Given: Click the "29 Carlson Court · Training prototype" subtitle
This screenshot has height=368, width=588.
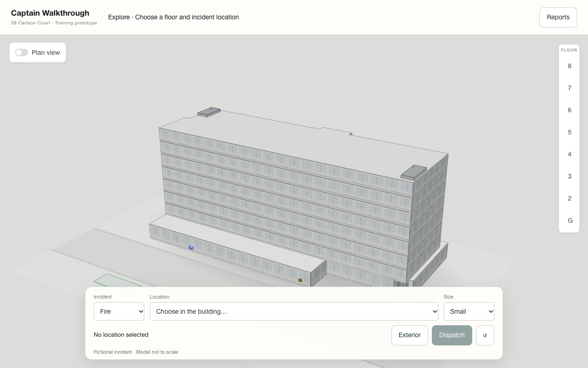Looking at the screenshot, I should point(54,23).
